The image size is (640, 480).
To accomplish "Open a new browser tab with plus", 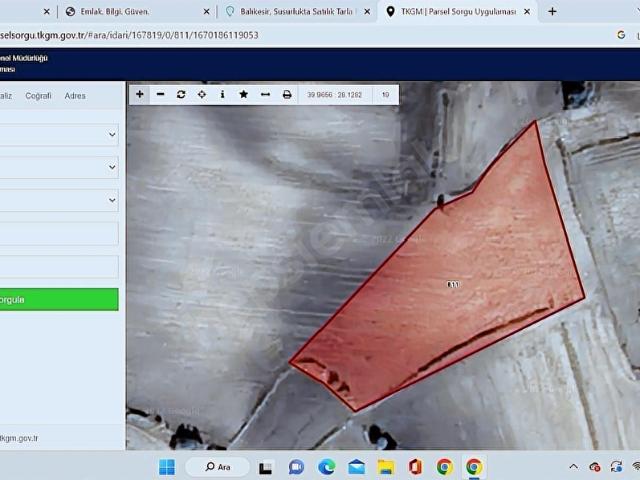I will point(552,11).
